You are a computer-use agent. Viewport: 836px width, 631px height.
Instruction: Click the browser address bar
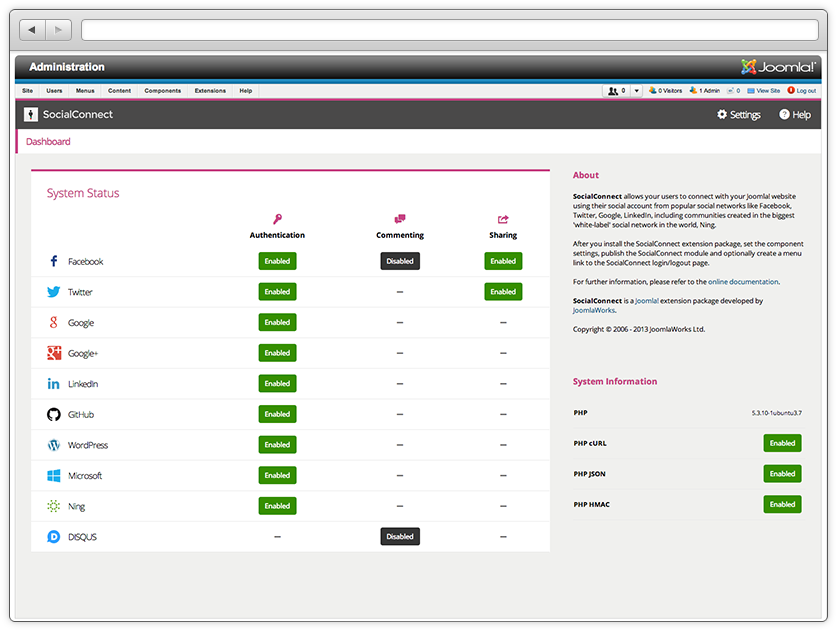click(x=449, y=30)
